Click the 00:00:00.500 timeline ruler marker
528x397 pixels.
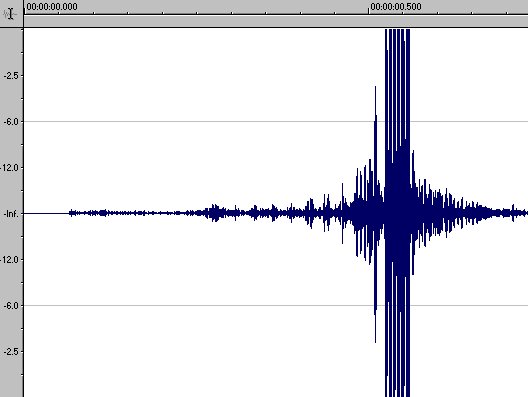tap(396, 7)
